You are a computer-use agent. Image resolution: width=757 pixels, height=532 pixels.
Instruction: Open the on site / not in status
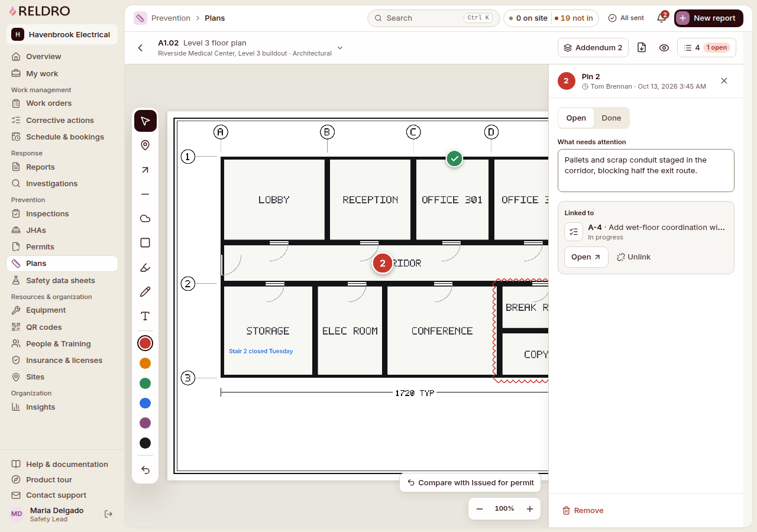pyautogui.click(x=551, y=18)
